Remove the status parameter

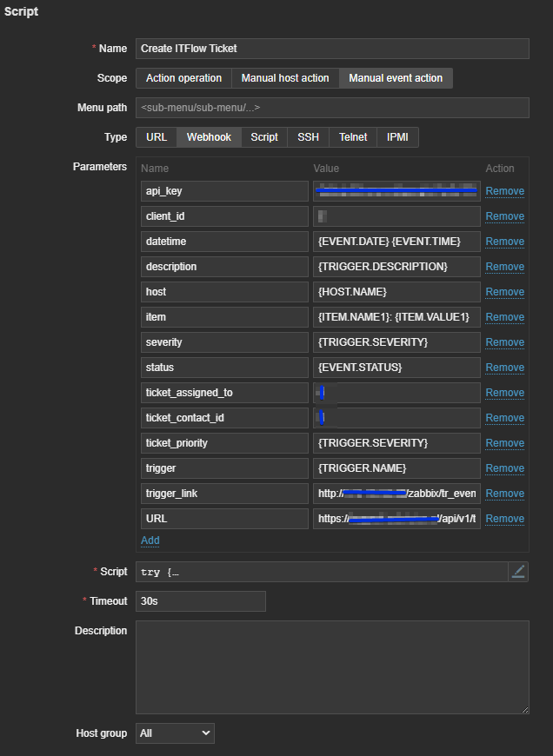[505, 368]
